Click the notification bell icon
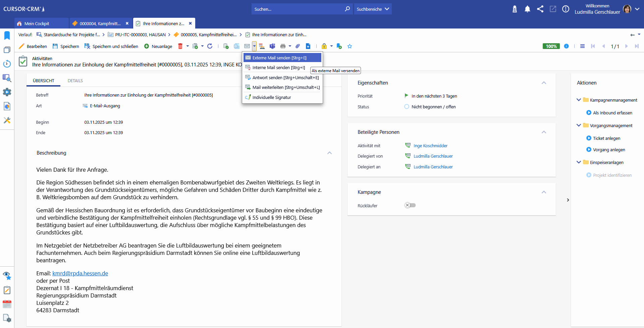Viewport: 644px width, 328px height. 527,9
